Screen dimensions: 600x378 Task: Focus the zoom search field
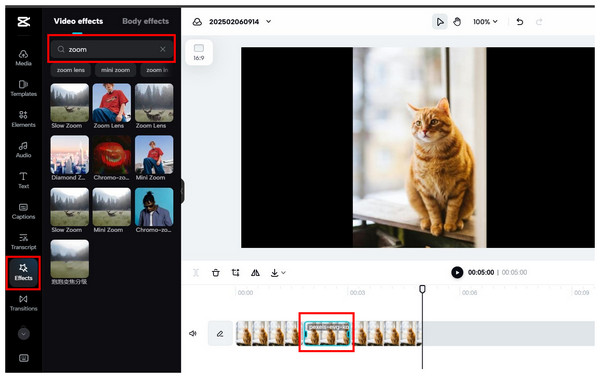[x=112, y=49]
